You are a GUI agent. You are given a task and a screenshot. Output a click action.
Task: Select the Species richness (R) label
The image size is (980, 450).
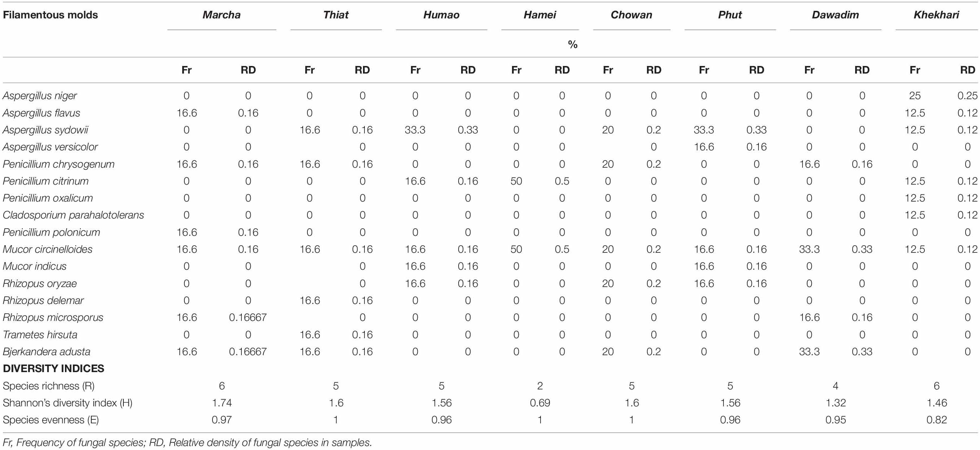[x=48, y=386]
